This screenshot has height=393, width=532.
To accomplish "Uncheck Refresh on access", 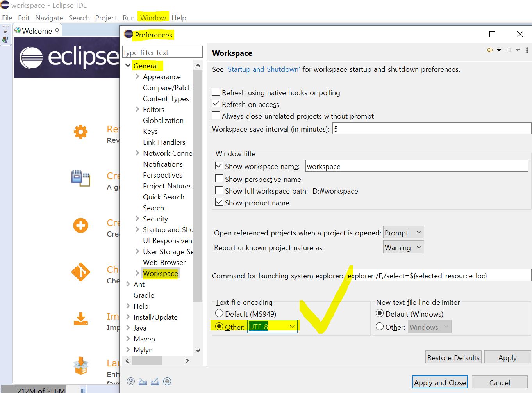I will click(216, 104).
